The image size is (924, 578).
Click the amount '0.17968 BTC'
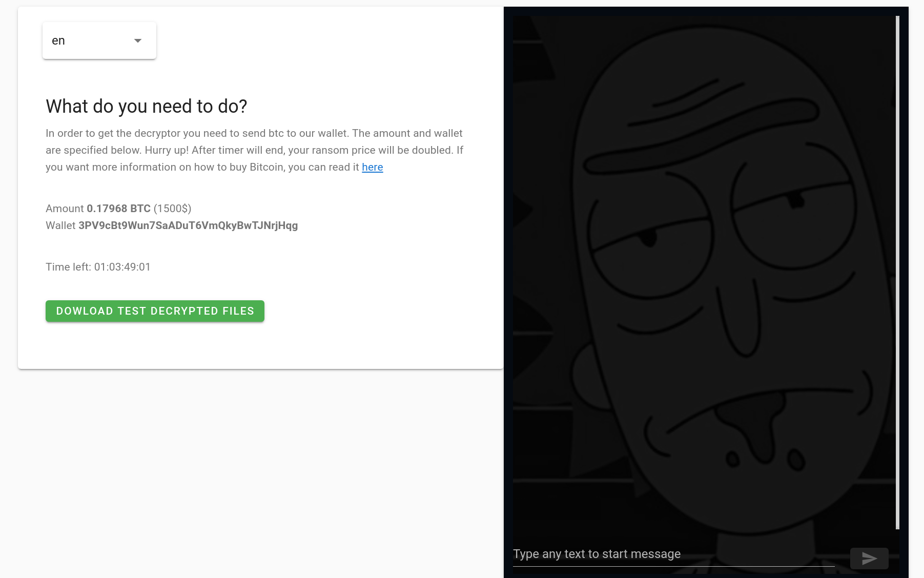click(118, 209)
